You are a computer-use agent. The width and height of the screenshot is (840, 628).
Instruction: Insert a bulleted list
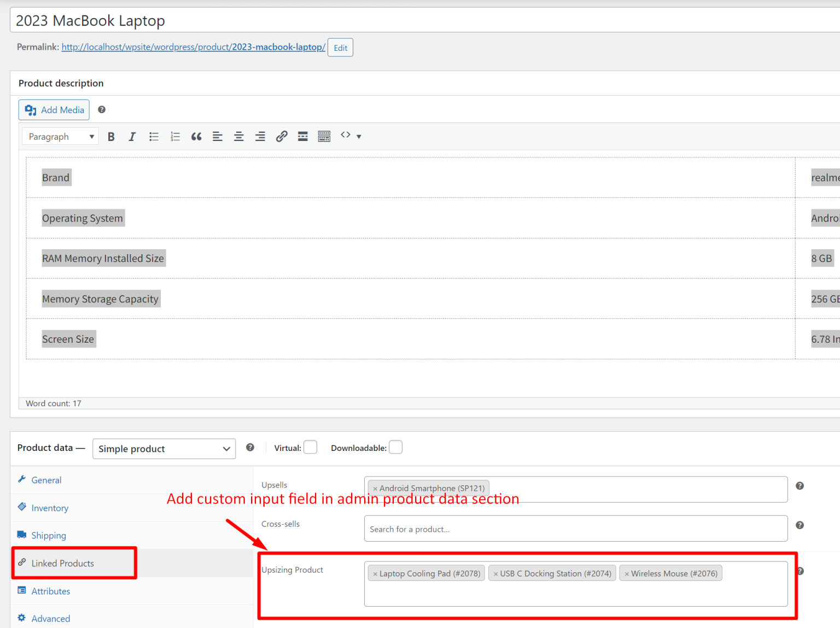(x=154, y=136)
